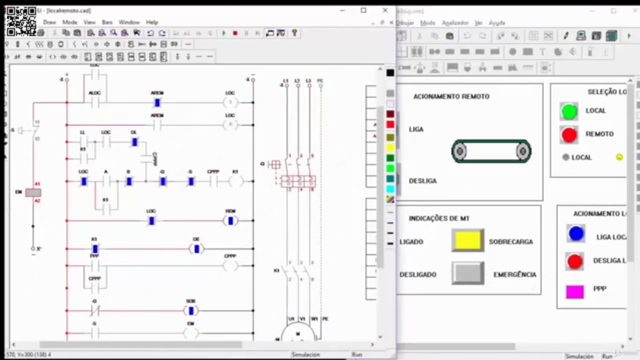Open the Modo menu in right window
Image resolution: width=640 pixels, height=360 pixels.
pos(428,23)
